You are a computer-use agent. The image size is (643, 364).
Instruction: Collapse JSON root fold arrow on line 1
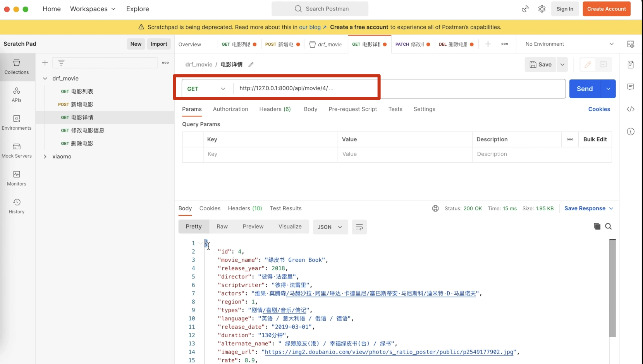coord(200,243)
